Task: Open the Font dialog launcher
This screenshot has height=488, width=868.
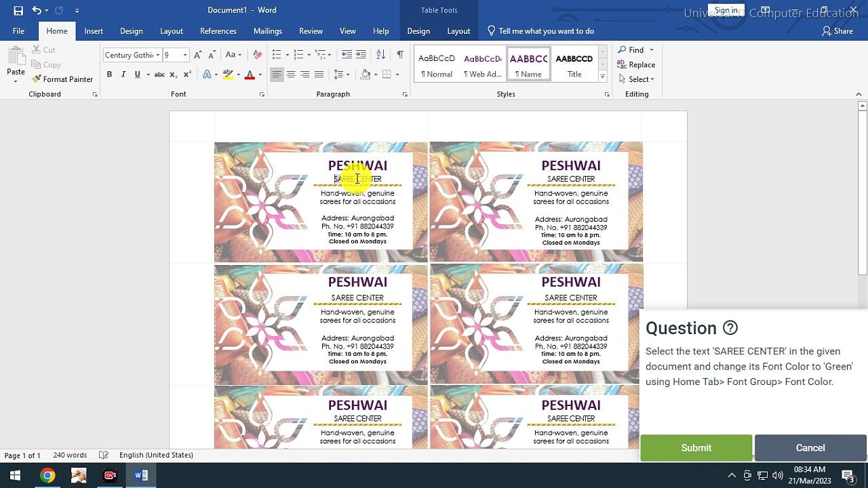Action: point(262,95)
